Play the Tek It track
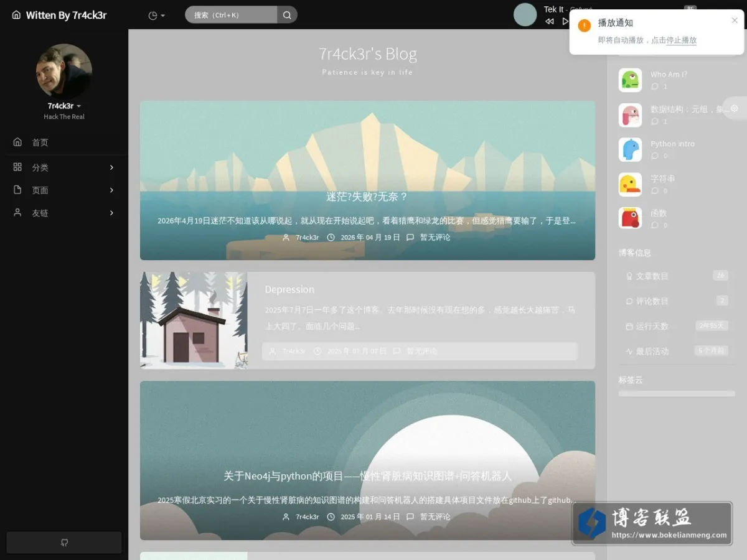Viewport: 747px width, 560px height. point(565,21)
